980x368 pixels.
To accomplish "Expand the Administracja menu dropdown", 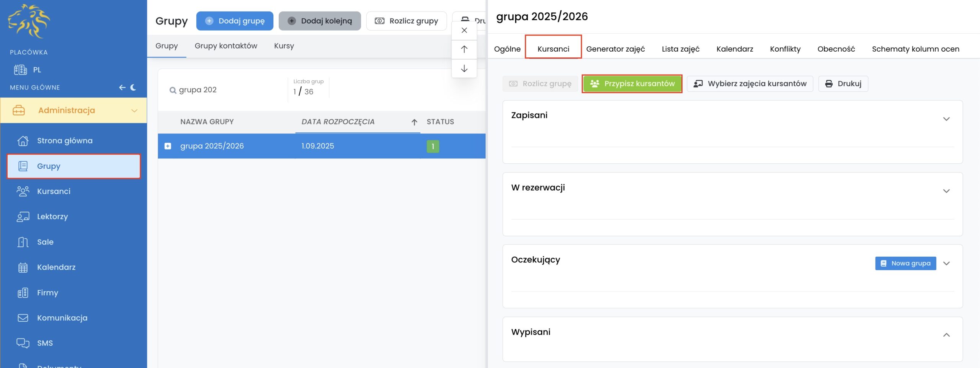I will [x=134, y=111].
